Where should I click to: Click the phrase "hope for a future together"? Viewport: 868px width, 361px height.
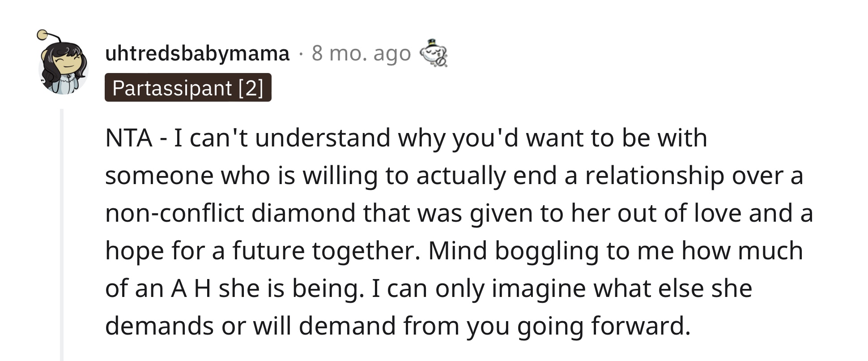pyautogui.click(x=260, y=251)
